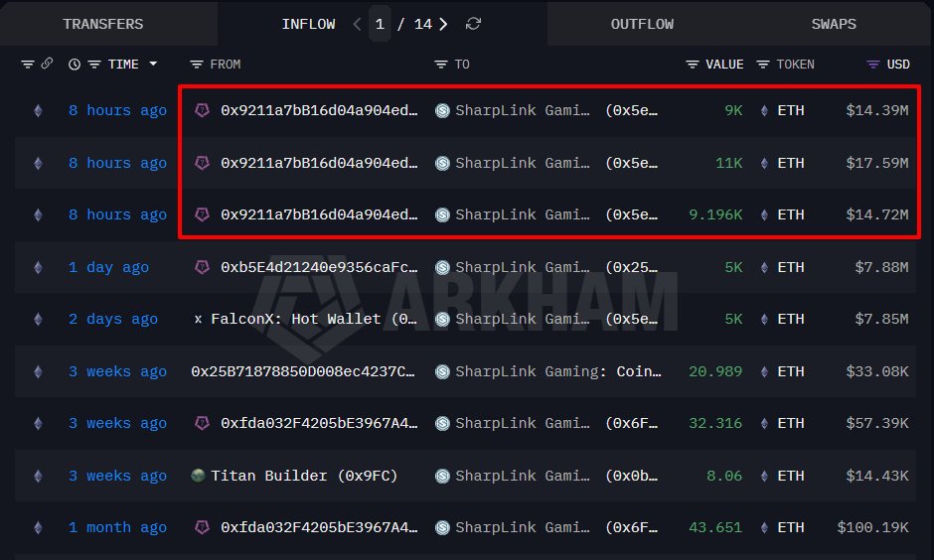
Task: Open address 0xb5E4d21240e9356caFc sender
Action: (x=319, y=267)
